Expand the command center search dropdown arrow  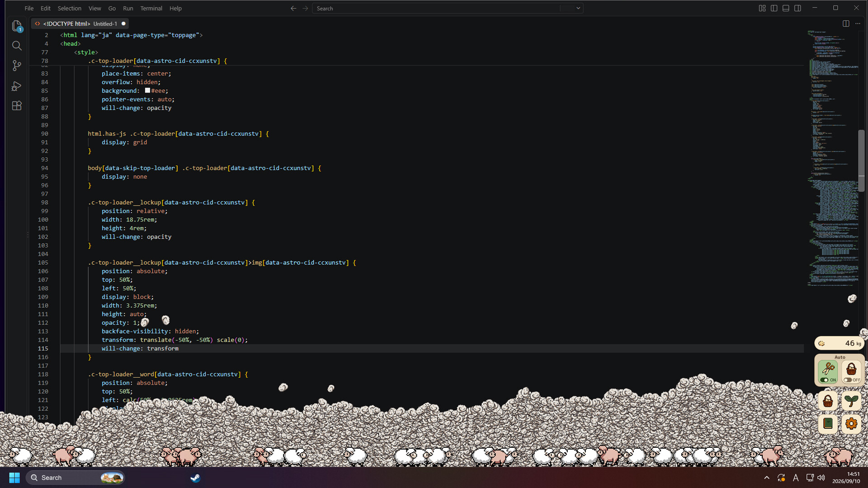click(578, 8)
